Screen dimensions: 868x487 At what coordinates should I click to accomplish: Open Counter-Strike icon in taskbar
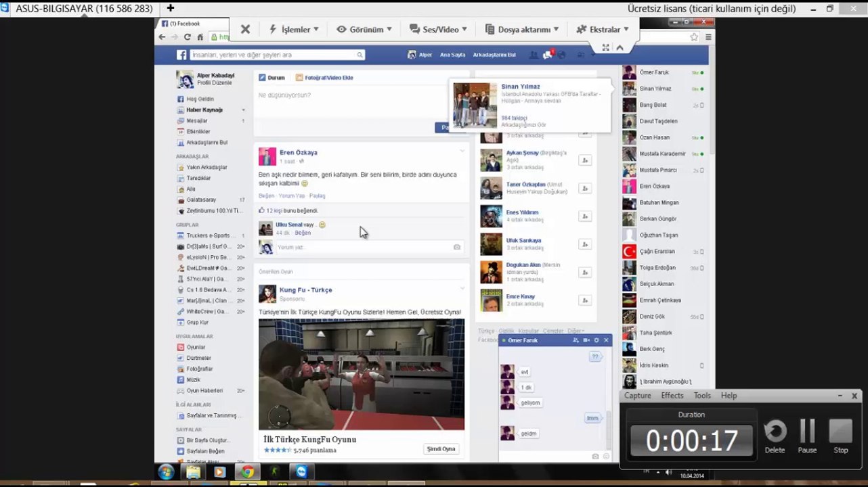click(x=274, y=471)
